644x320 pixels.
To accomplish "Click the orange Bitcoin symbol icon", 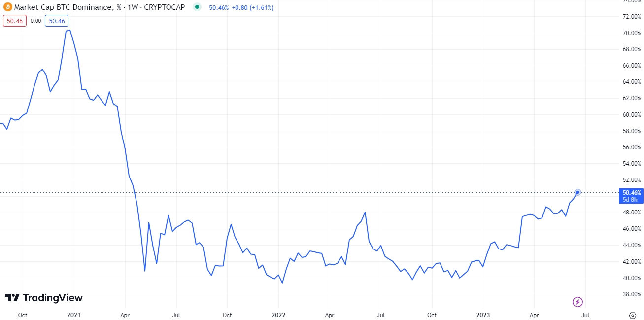I will tap(7, 7).
